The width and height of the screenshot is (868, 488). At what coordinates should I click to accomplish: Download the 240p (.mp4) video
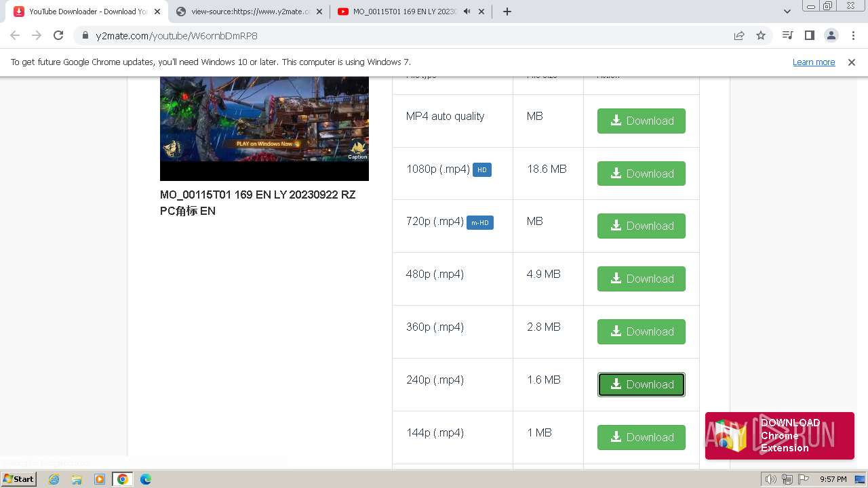[641, 384]
